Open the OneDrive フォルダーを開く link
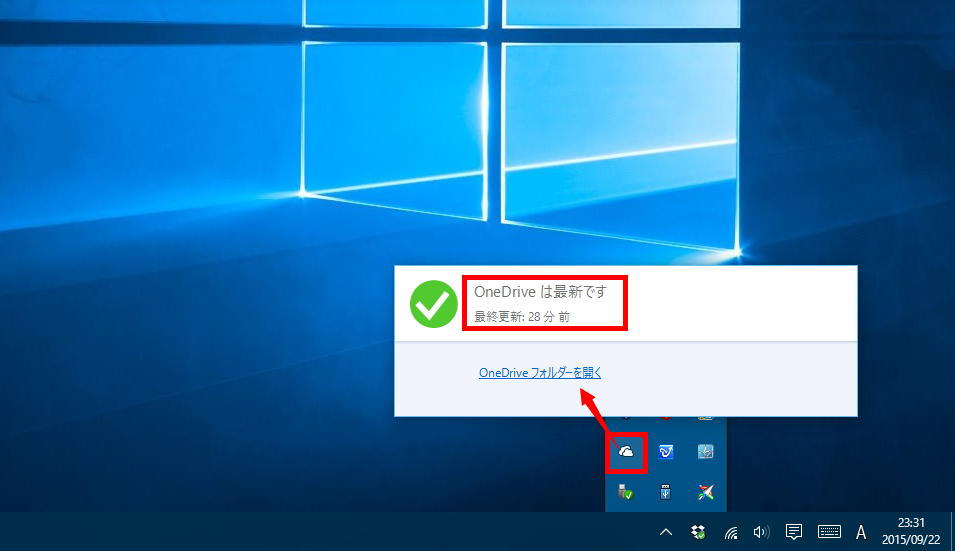955x551 pixels. [540, 373]
